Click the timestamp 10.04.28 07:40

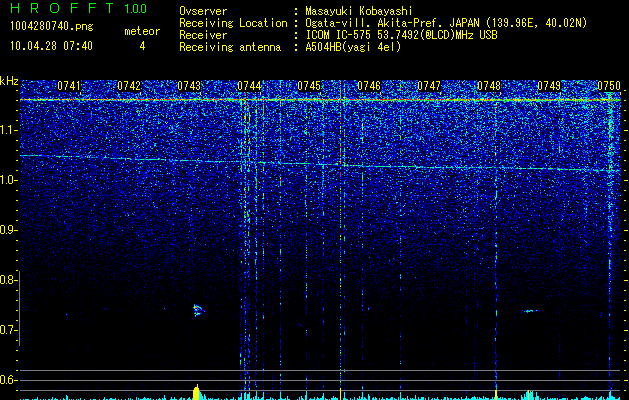click(x=51, y=46)
